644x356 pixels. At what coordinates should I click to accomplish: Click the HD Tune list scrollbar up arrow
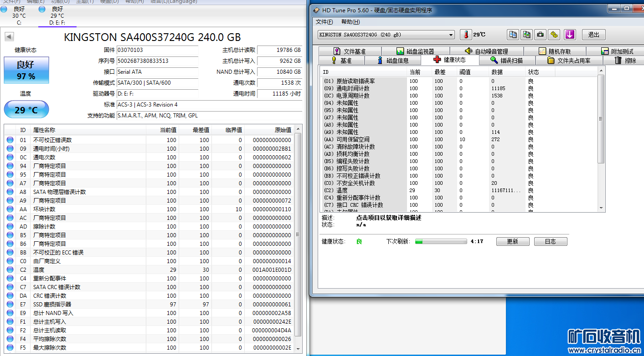(x=601, y=71)
